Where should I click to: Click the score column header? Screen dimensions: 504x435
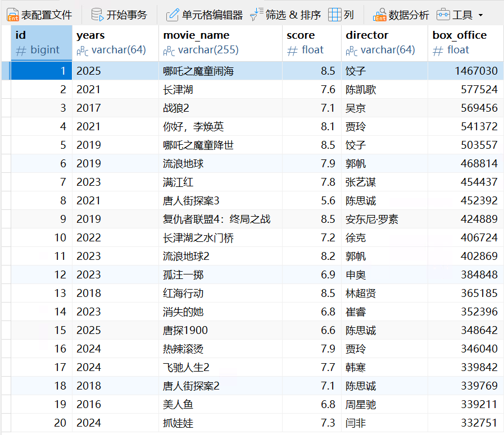[x=312, y=43]
